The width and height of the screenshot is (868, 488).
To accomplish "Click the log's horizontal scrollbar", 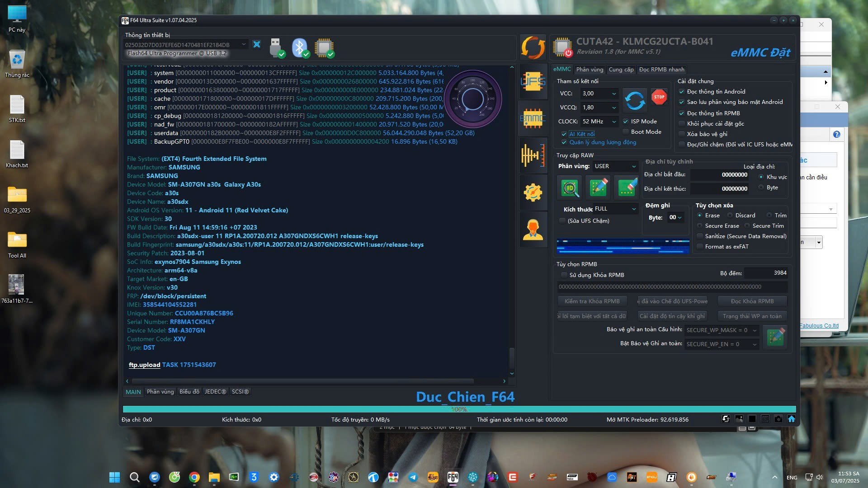I will [303, 381].
